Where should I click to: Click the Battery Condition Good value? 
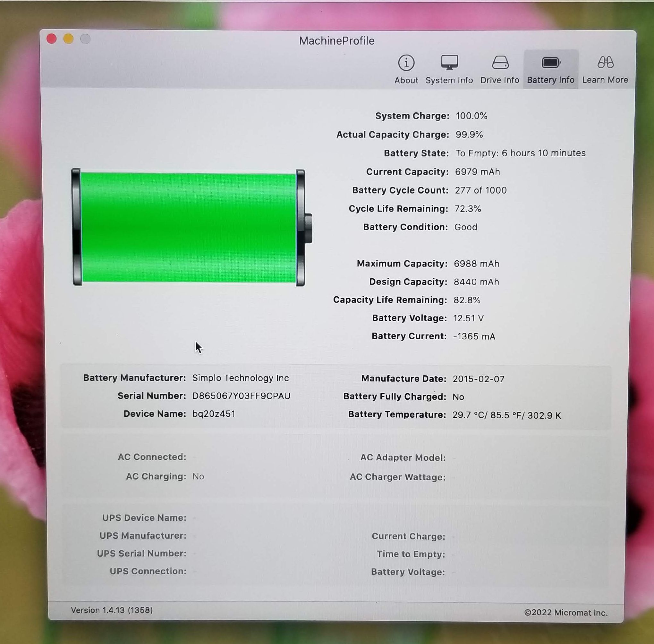tap(465, 227)
